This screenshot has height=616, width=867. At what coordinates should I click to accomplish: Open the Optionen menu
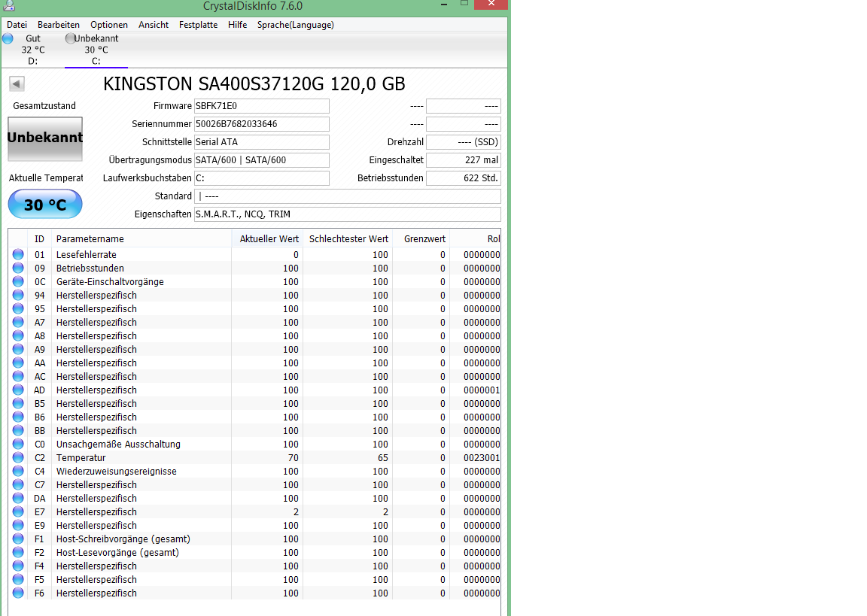pyautogui.click(x=109, y=25)
